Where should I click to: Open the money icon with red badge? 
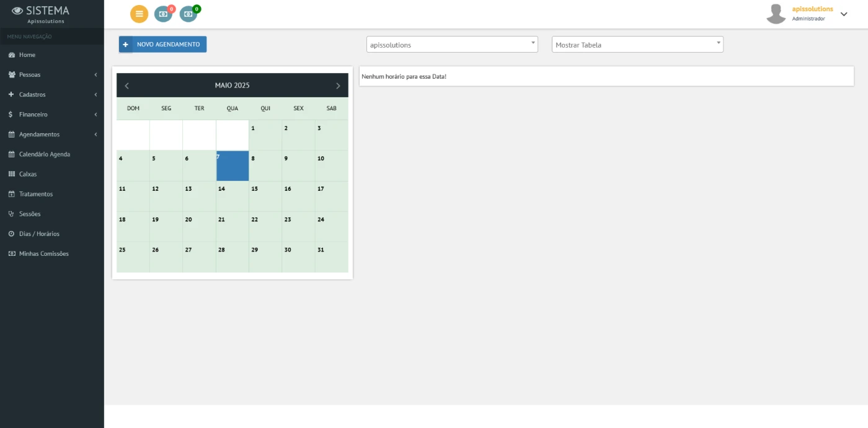163,14
